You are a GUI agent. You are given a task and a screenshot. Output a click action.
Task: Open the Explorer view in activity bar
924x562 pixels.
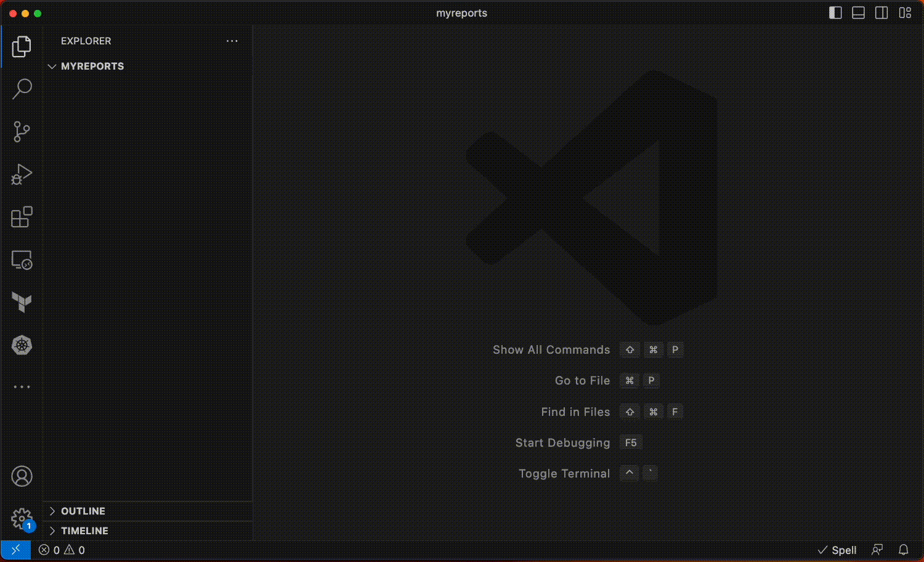[x=22, y=46]
